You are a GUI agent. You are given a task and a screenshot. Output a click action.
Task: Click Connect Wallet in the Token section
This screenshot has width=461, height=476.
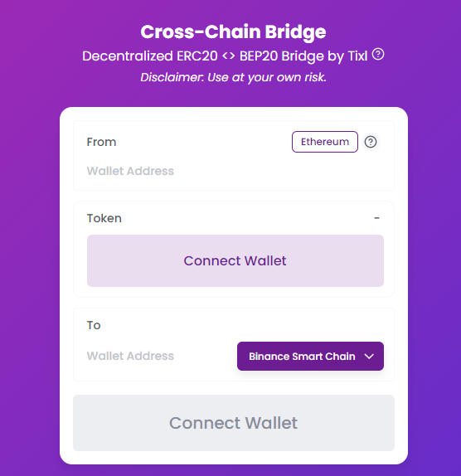[x=235, y=260]
